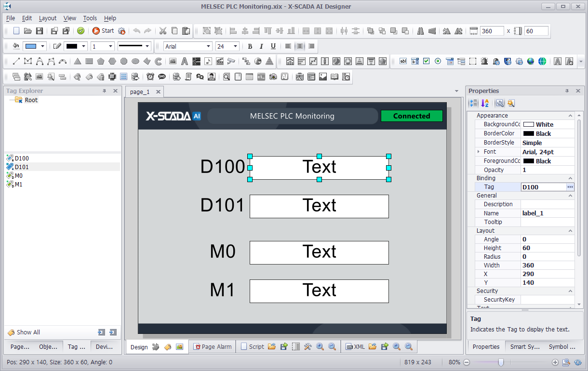
Task: Click the New file icon
Action: tap(16, 31)
